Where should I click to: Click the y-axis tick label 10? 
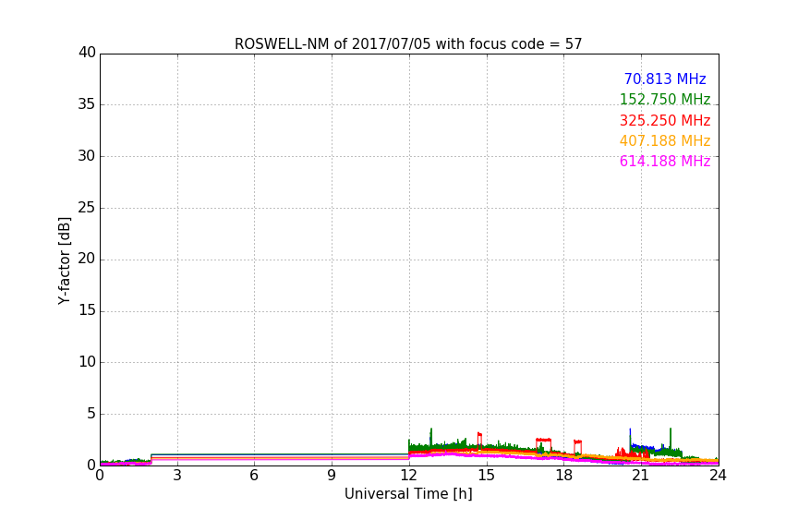tap(87, 362)
